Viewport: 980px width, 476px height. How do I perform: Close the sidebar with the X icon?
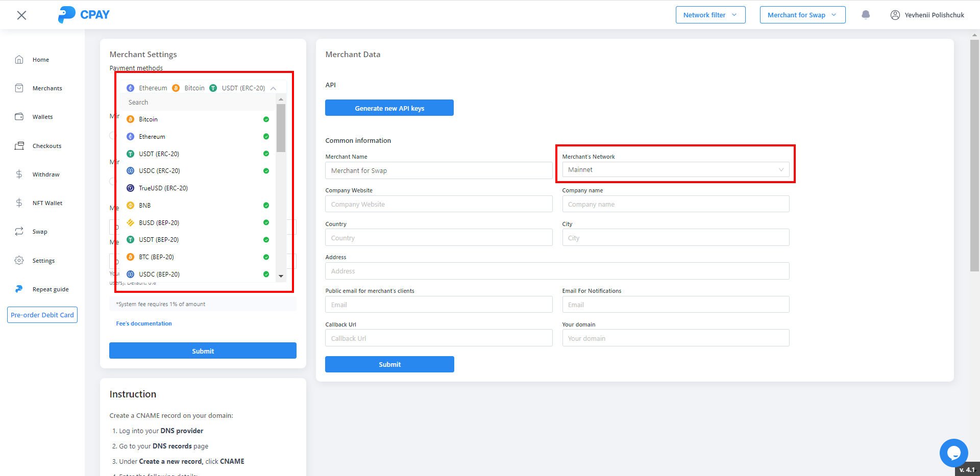(x=21, y=15)
